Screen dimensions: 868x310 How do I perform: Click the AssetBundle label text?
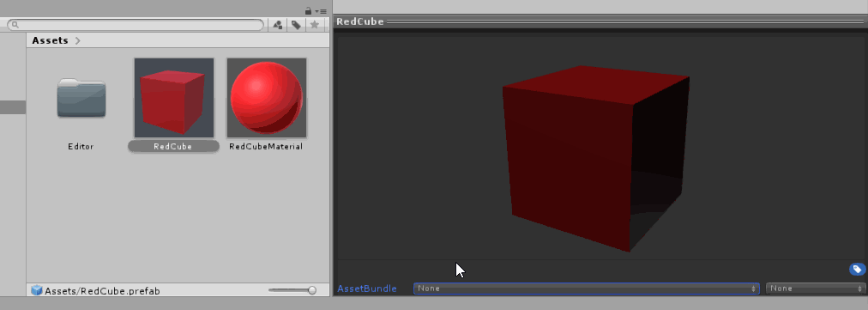[367, 289]
